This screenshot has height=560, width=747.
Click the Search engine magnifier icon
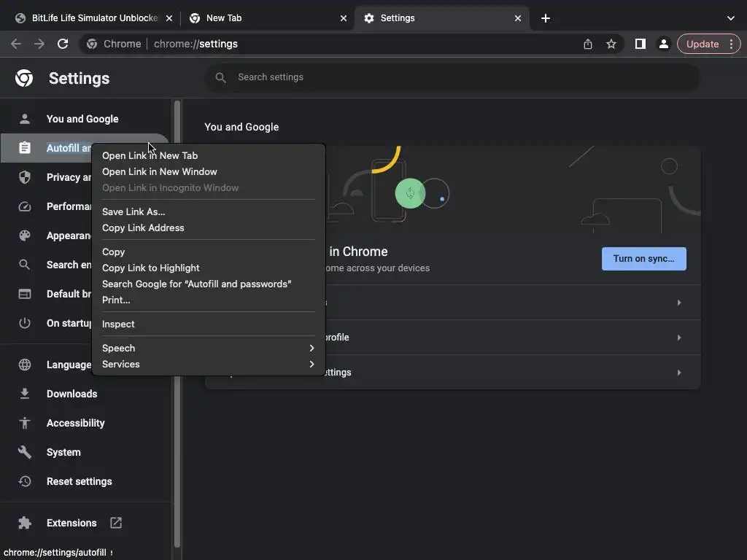[24, 264]
